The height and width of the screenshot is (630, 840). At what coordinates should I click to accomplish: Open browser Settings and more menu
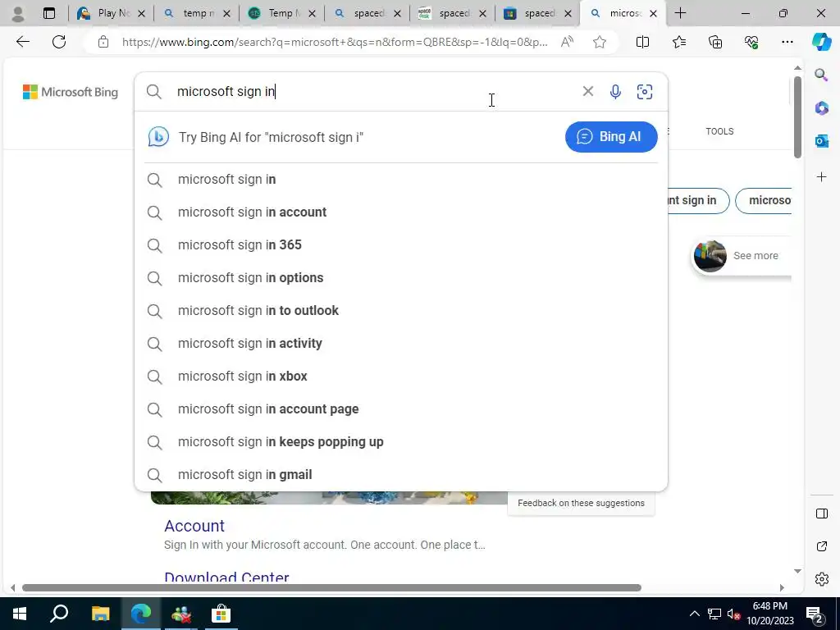pyautogui.click(x=787, y=42)
